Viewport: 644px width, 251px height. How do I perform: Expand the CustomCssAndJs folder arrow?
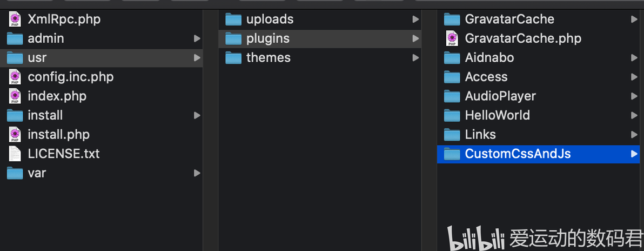[634, 154]
